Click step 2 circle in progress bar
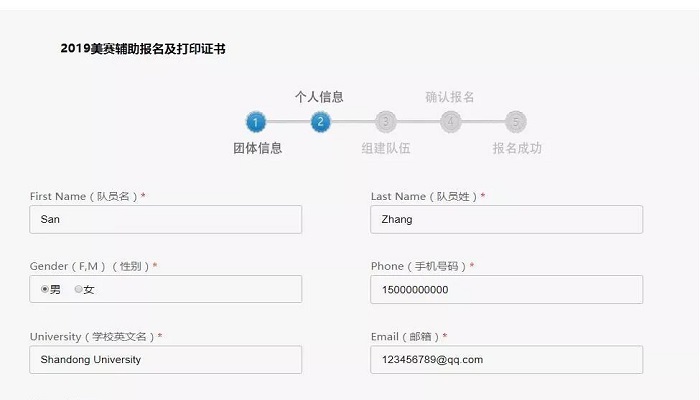700x400 pixels. click(321, 122)
